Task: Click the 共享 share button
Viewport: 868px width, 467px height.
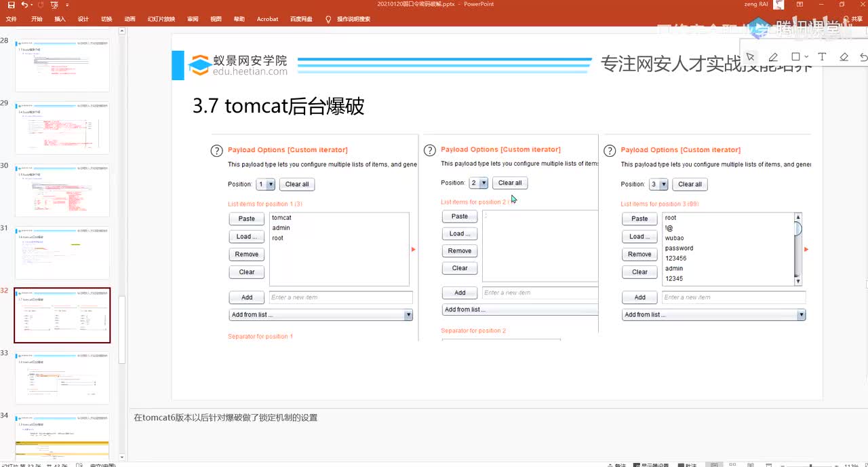Action: coord(852,19)
